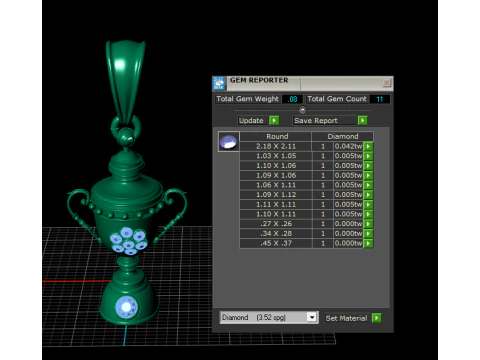Click the Diamond column header

[x=343, y=136]
